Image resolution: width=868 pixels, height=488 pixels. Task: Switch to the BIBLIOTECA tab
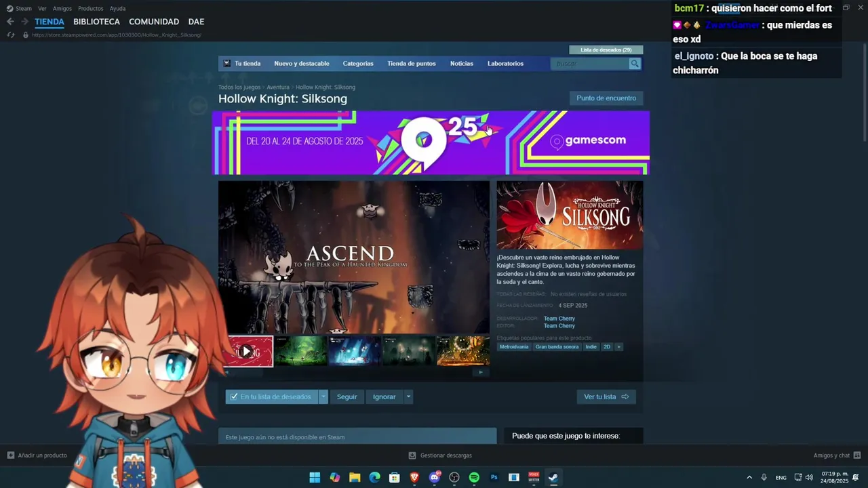click(x=96, y=22)
